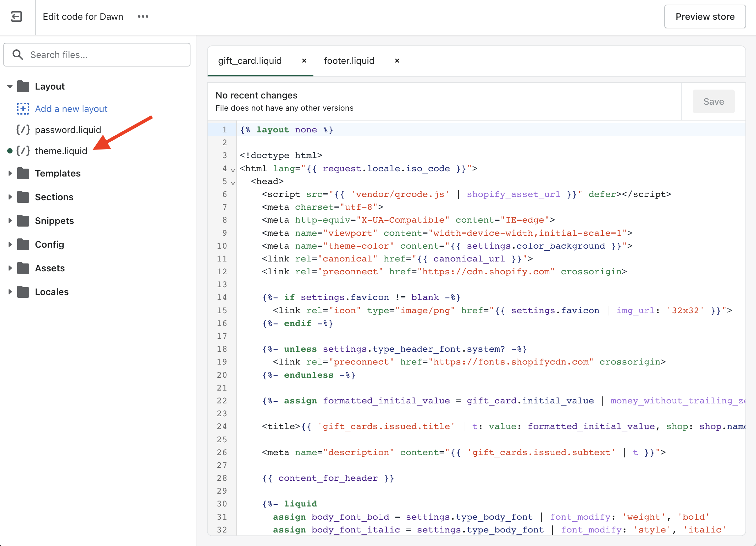Click the Sections folder label
Screen dimensions: 756x546
click(54, 197)
